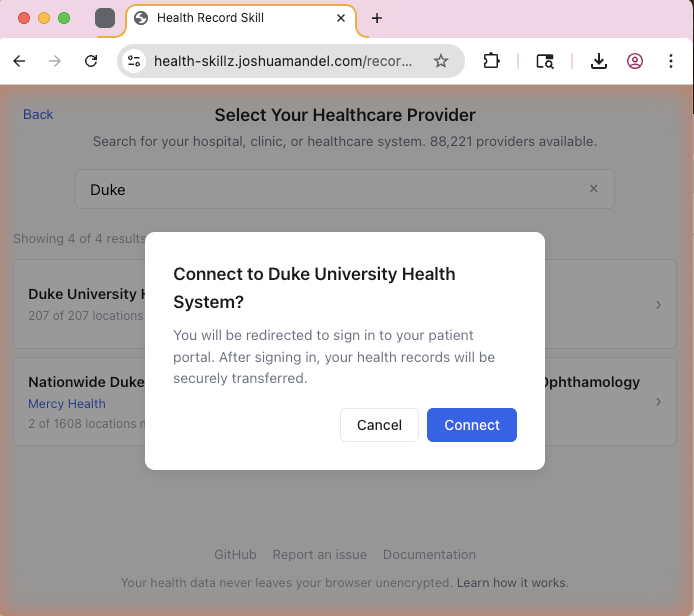Image resolution: width=694 pixels, height=616 pixels.
Task: Bookmark this page with star icon
Action: tap(440, 61)
